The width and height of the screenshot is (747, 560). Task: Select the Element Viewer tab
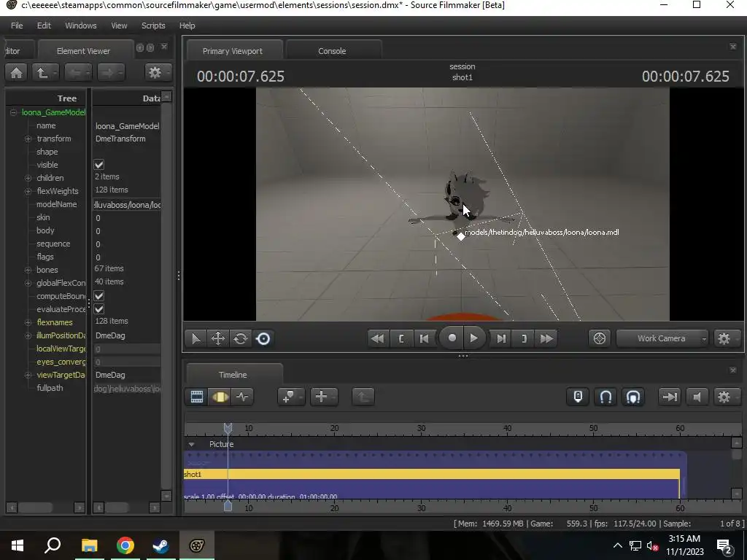tap(83, 51)
